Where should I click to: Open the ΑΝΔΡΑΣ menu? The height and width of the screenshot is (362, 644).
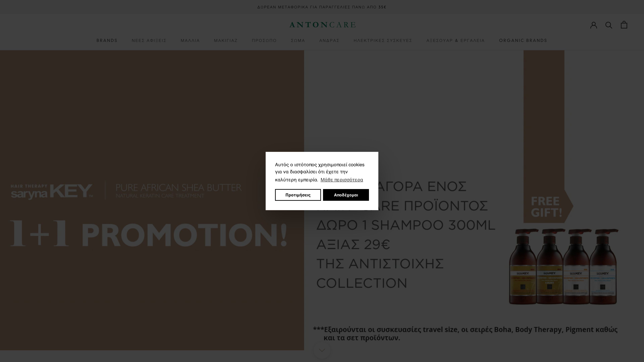(x=329, y=40)
